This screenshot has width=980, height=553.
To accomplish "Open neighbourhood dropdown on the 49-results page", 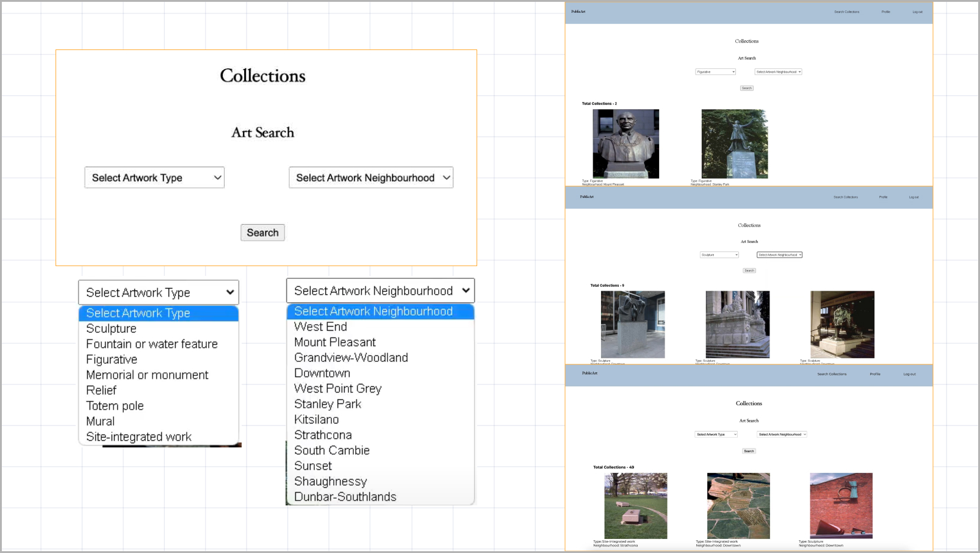I will point(782,435).
